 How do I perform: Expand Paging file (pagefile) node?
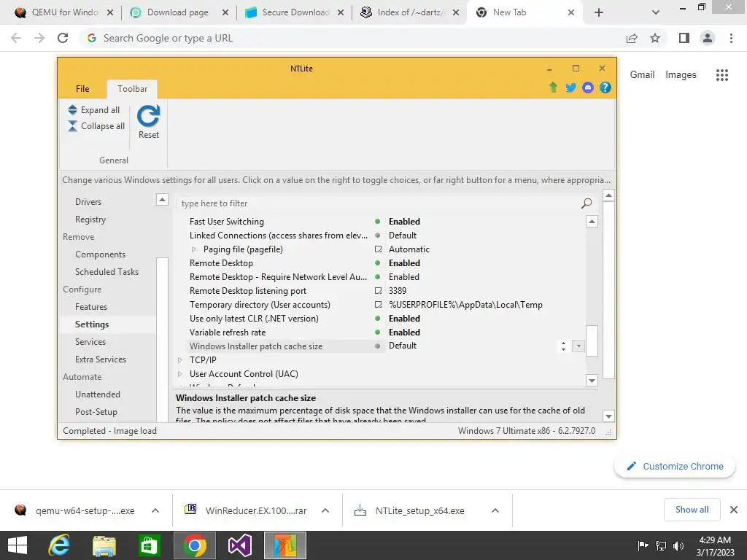tap(194, 249)
